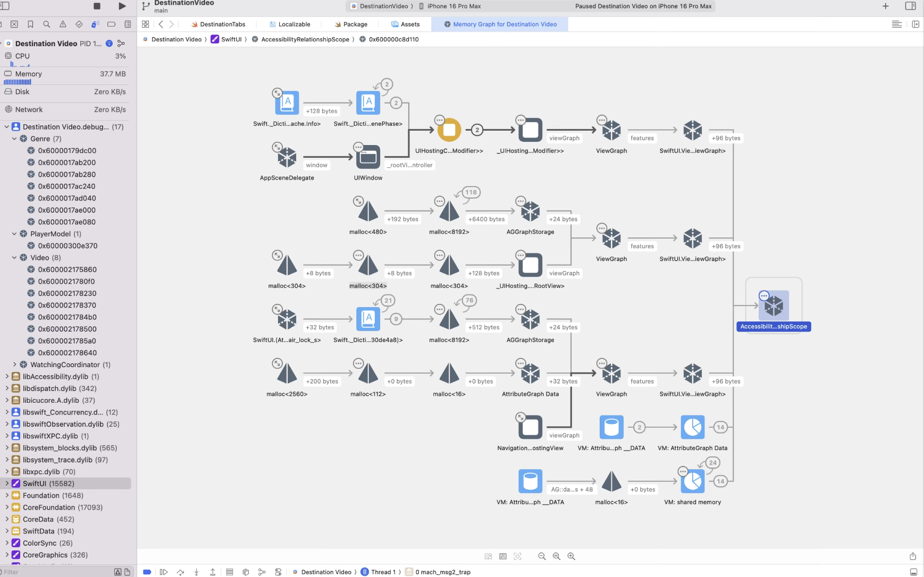Go back in editor history
Screen dimensions: 924x577
[x=161, y=24]
